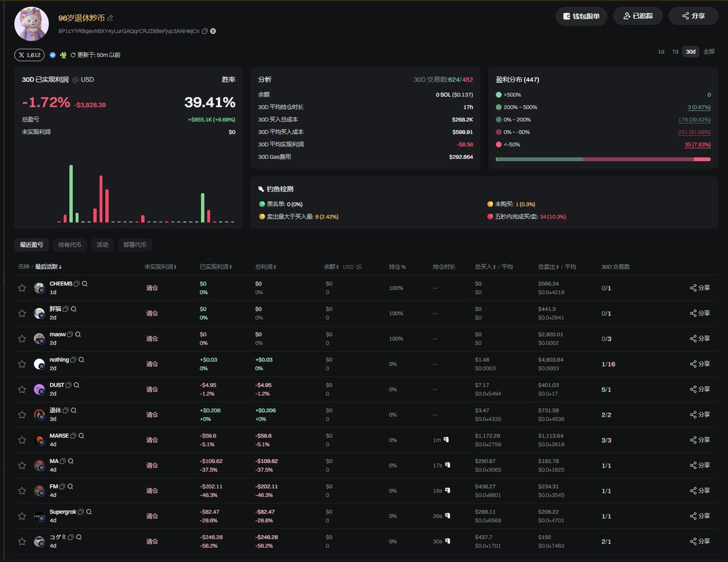
Task: Sort by 总买入 column
Action: click(484, 267)
